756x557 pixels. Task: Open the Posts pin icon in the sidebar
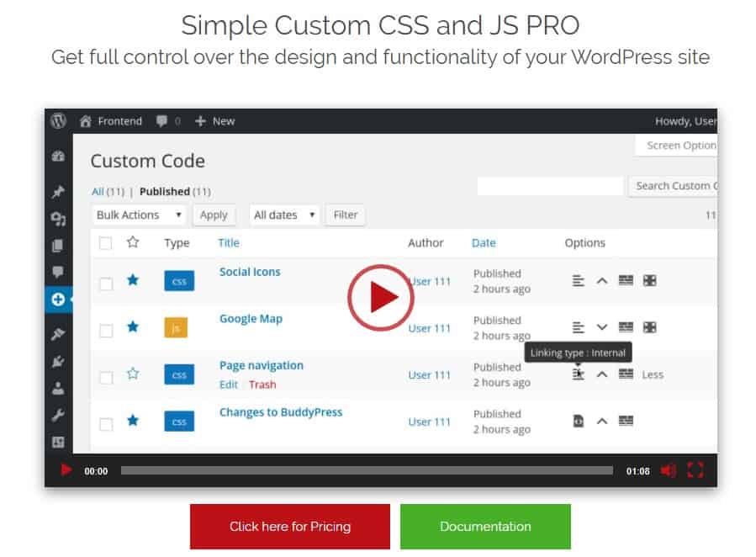[58, 193]
